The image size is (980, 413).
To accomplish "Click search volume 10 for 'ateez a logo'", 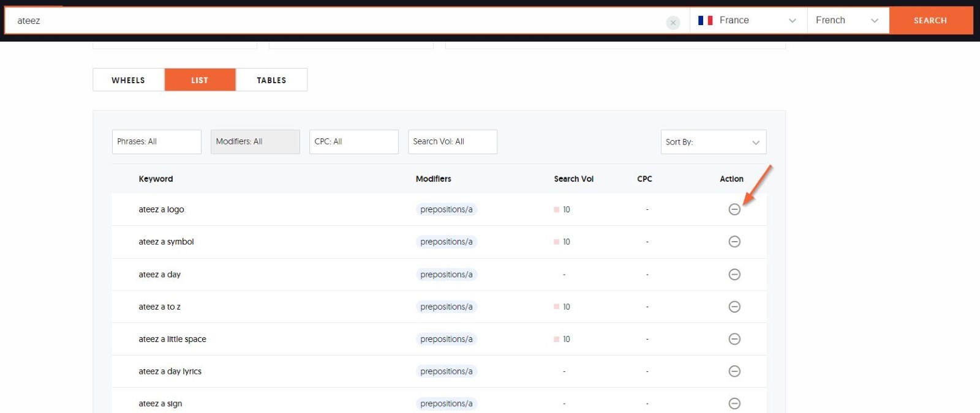I will point(566,209).
